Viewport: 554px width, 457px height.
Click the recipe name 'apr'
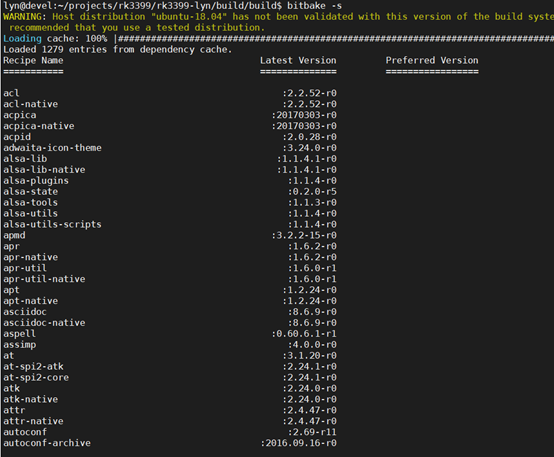11,247
